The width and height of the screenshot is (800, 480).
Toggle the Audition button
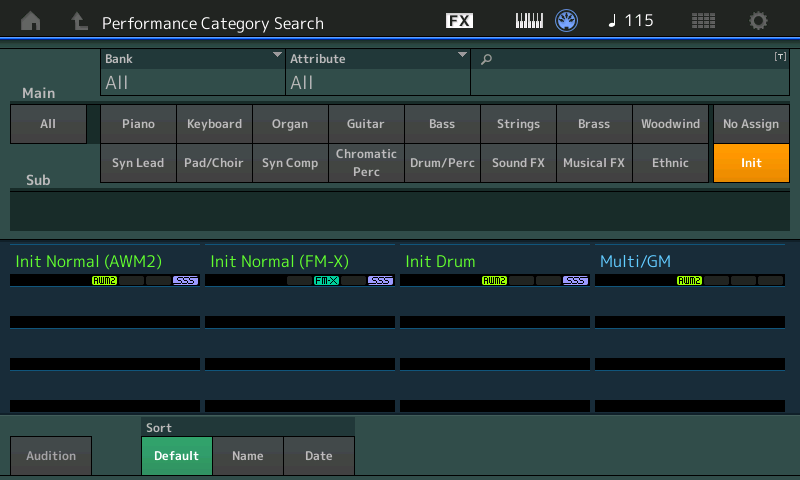[x=51, y=456]
